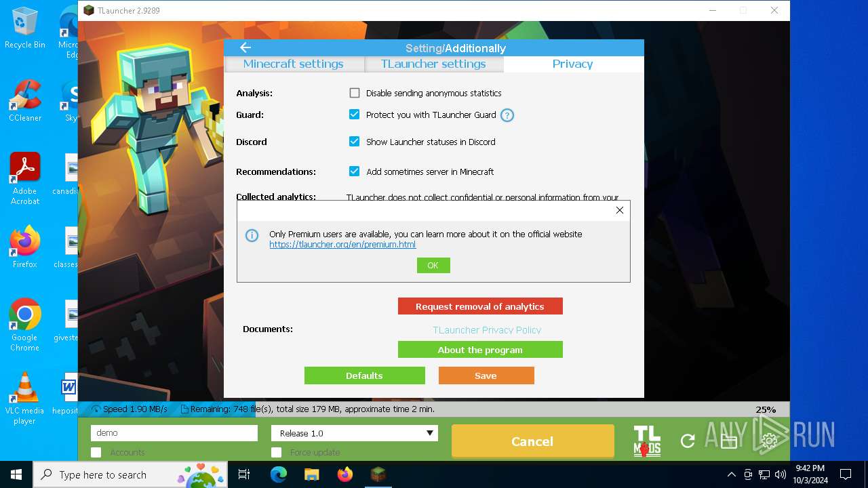Save the privacy settings
Viewport: 868px width, 488px height.
pos(486,375)
